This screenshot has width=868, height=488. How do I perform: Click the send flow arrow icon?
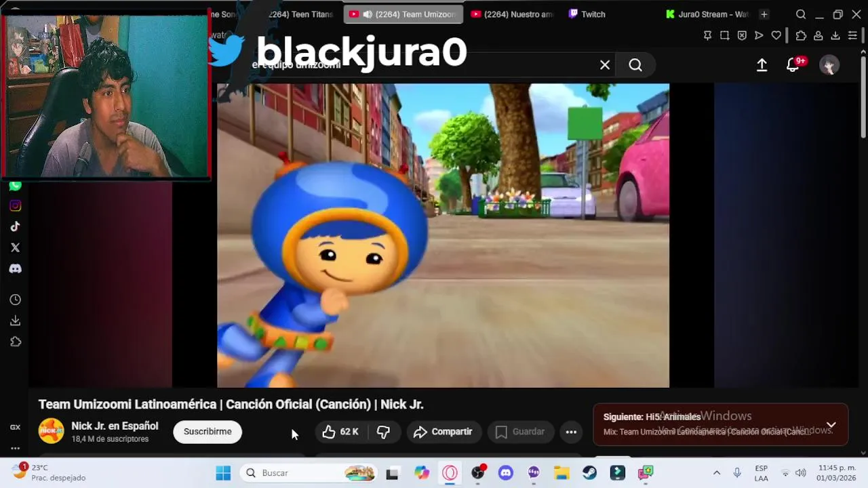pos(759,35)
